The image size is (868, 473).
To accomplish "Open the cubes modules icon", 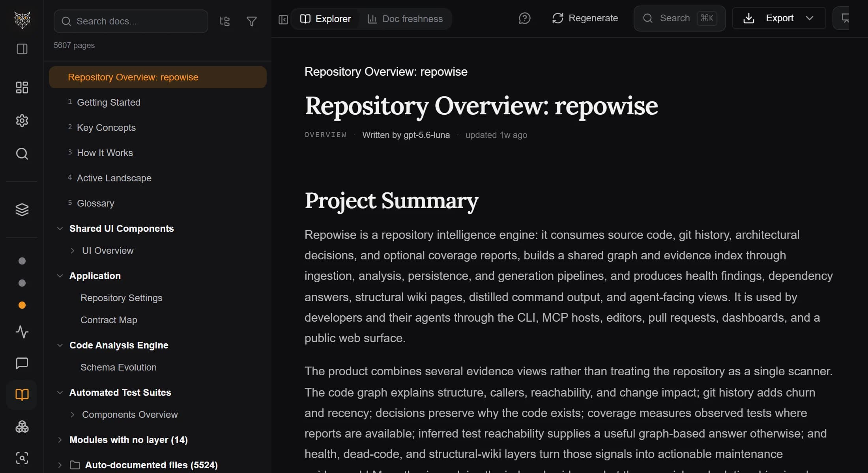I will [x=22, y=426].
